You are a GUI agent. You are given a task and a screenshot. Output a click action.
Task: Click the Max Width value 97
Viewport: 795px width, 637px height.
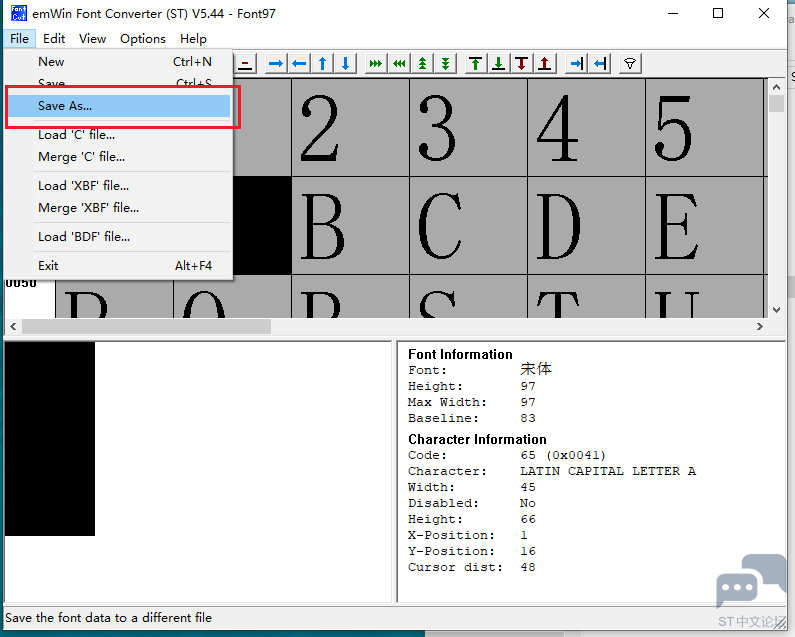click(528, 402)
